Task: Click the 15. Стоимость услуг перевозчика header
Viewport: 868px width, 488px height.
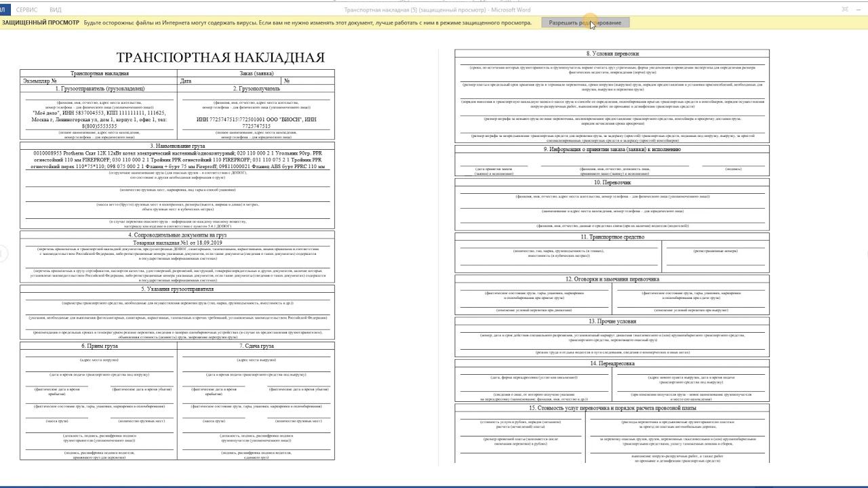Action: click(x=612, y=408)
